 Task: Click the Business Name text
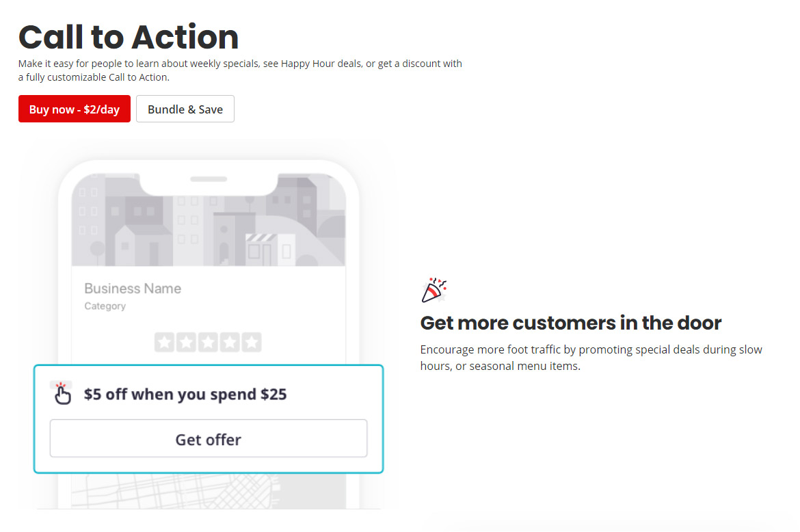tap(133, 288)
